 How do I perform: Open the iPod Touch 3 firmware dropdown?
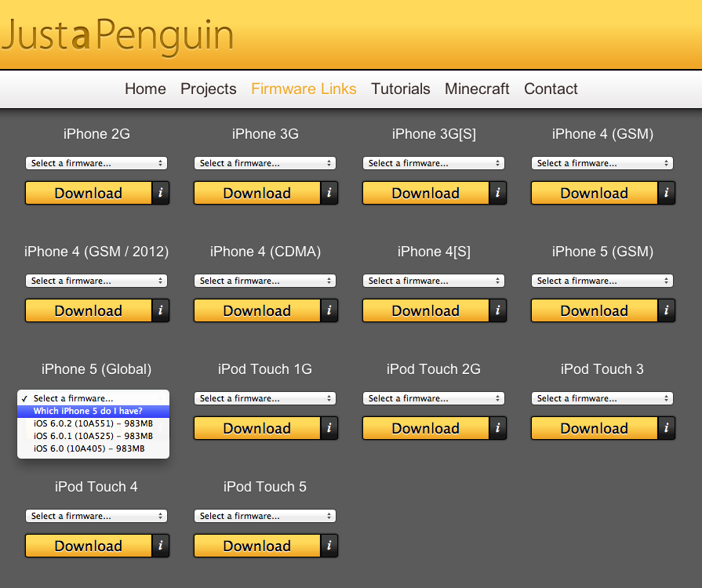(x=602, y=399)
